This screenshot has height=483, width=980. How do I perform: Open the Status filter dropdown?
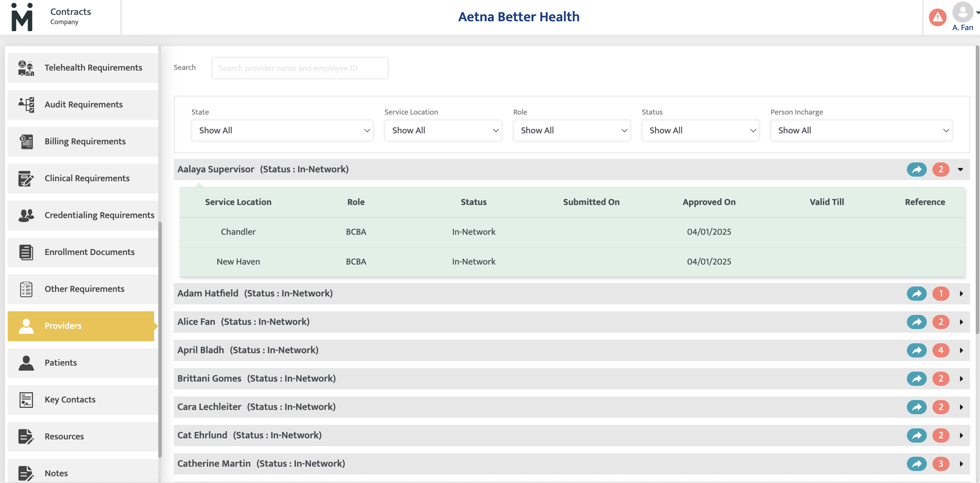pos(700,131)
